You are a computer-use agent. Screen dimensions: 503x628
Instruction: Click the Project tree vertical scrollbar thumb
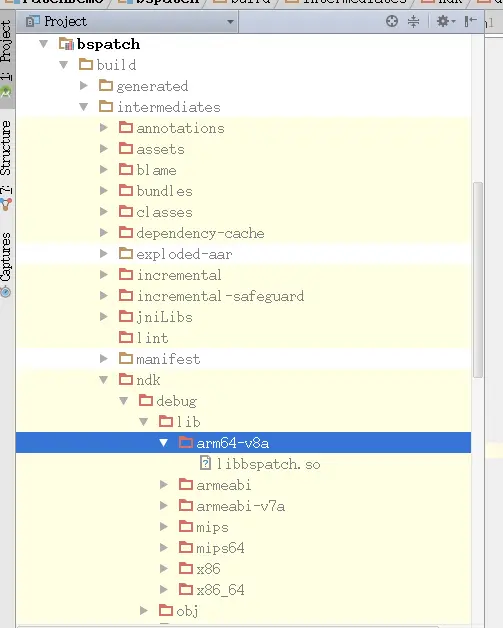coord(478,280)
